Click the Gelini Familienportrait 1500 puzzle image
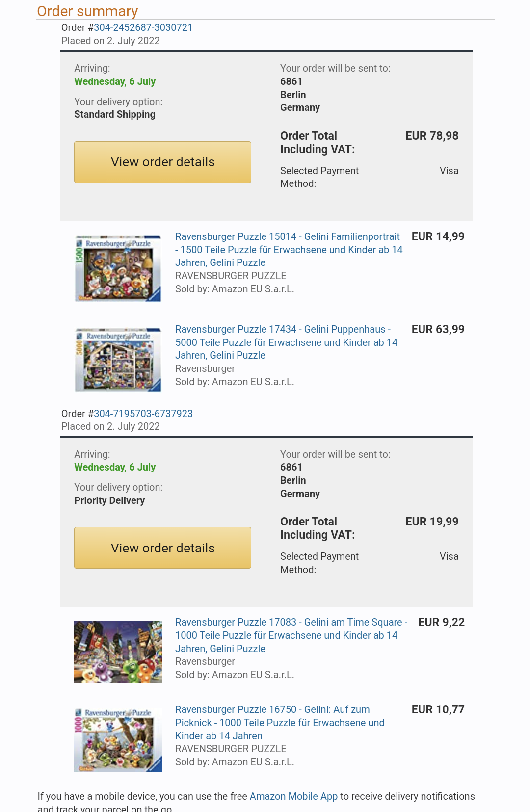Screen dimensions: 530x812 click(x=118, y=268)
